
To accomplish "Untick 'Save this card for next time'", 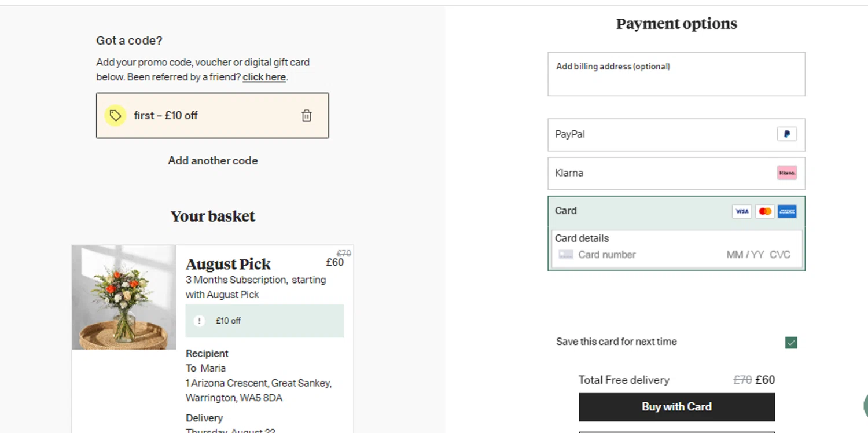I will [x=791, y=343].
